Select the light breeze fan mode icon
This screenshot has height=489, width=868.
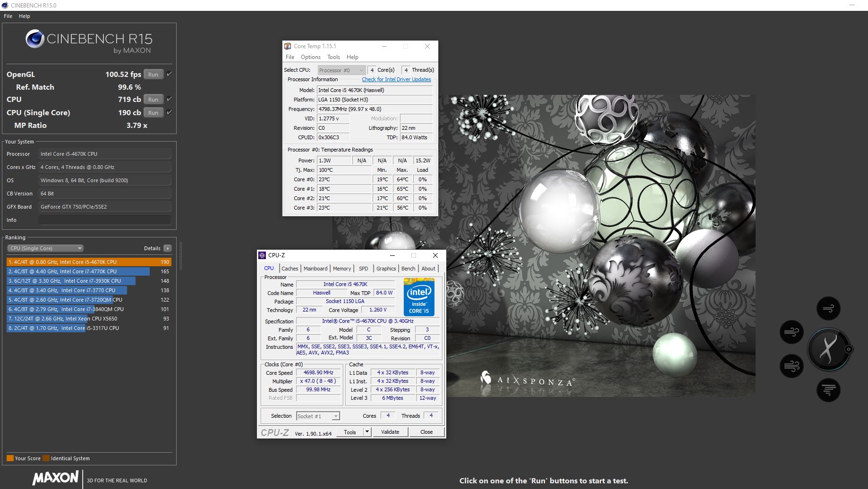click(828, 309)
